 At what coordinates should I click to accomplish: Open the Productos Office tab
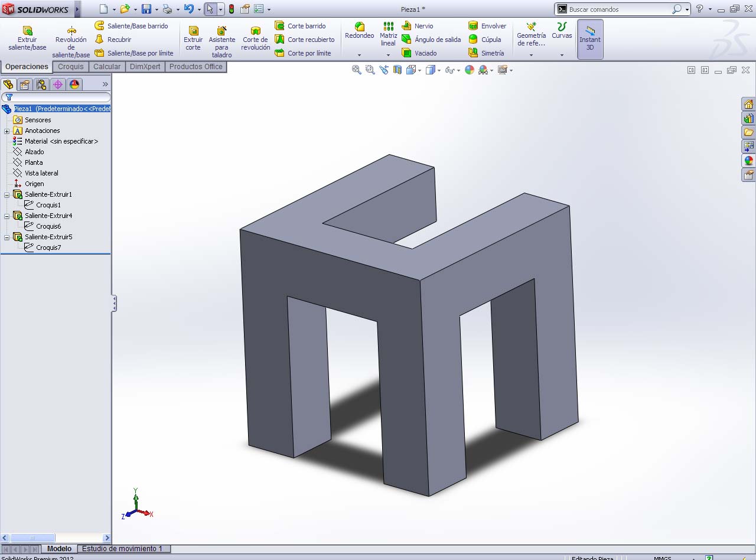[196, 67]
